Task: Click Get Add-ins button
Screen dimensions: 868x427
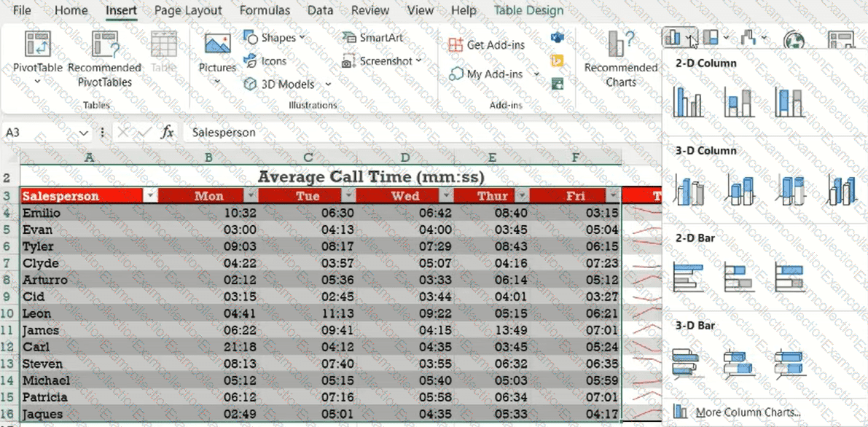Action: coord(487,44)
